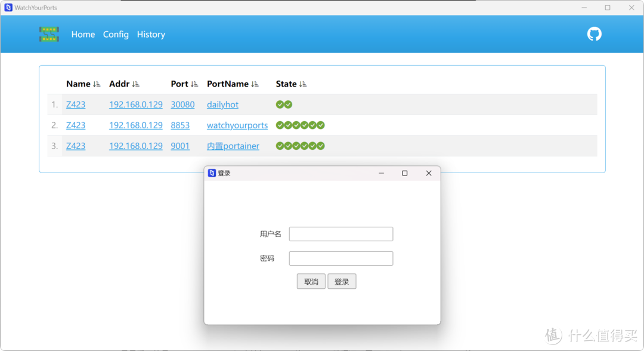Click the 用户名 username input field
This screenshot has width=644, height=351.
click(340, 234)
